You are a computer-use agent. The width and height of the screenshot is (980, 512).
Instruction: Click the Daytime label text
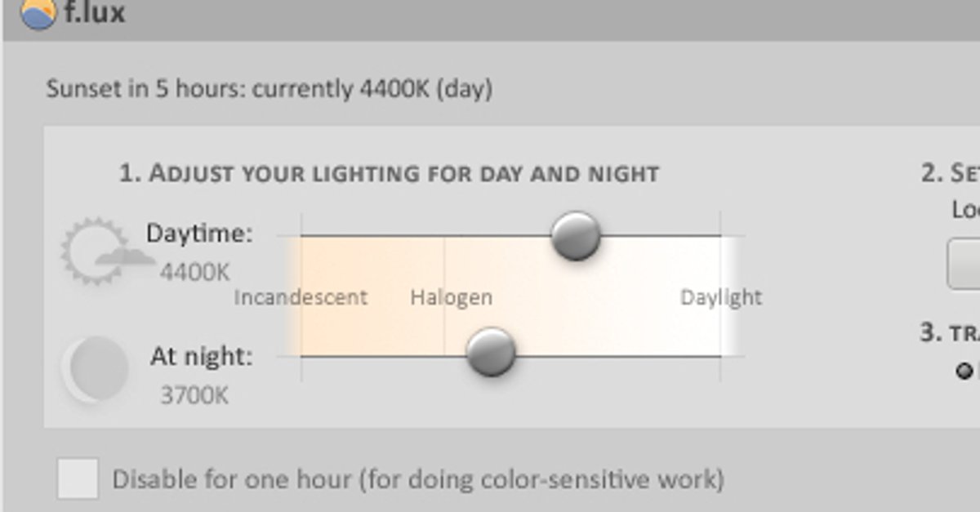point(199,234)
